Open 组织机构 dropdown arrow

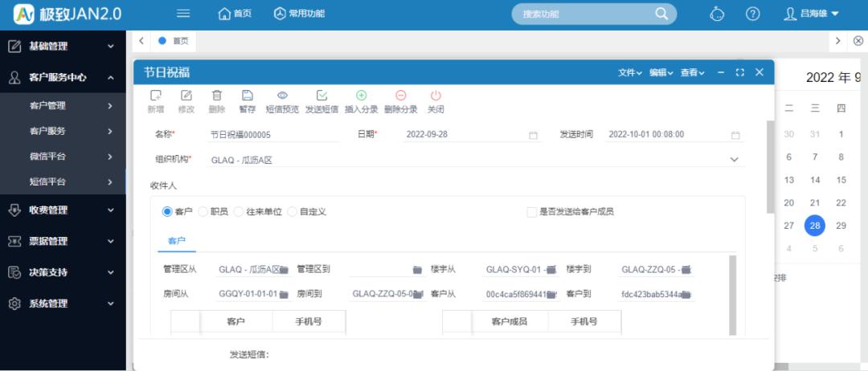[734, 160]
